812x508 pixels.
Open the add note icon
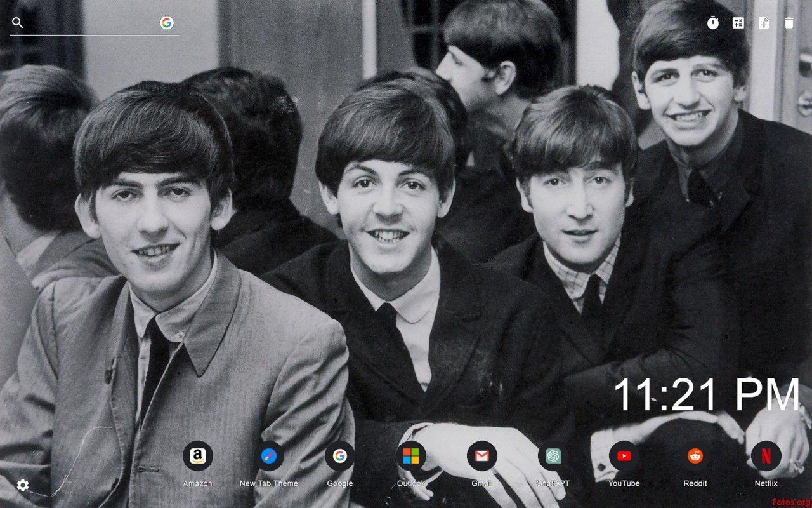point(764,23)
